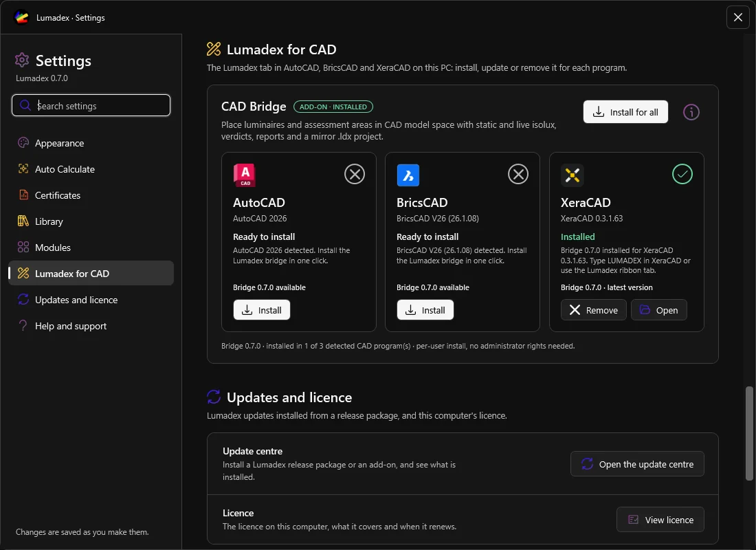Screen dimensions: 756x550
Task: Install the bridge for BricsCAD
Action: 425,310
